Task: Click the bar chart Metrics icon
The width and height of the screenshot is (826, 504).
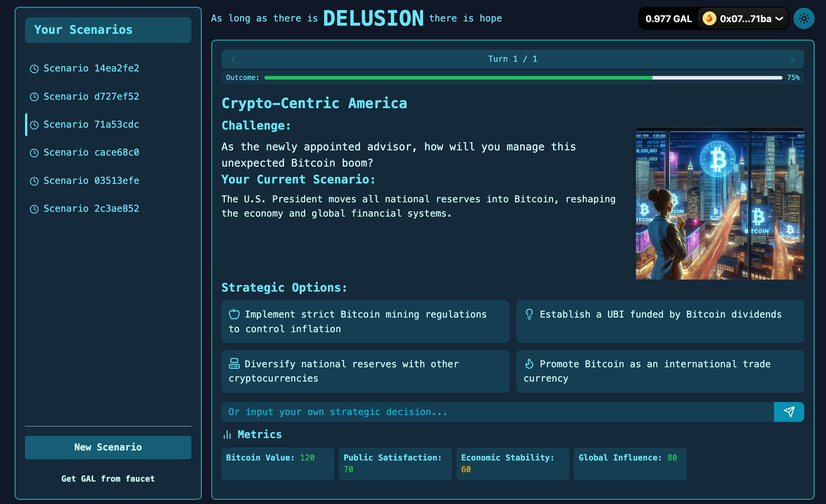Action: [x=227, y=435]
